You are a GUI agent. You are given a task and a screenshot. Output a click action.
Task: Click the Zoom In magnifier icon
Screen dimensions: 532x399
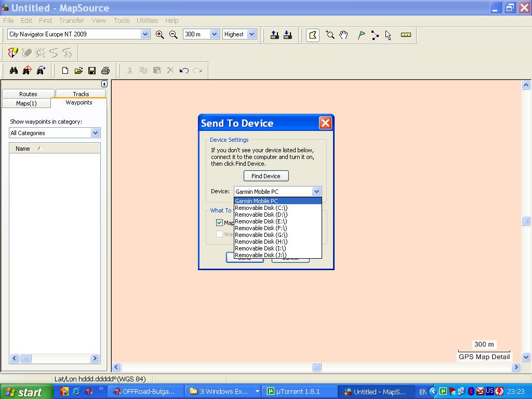pos(160,34)
